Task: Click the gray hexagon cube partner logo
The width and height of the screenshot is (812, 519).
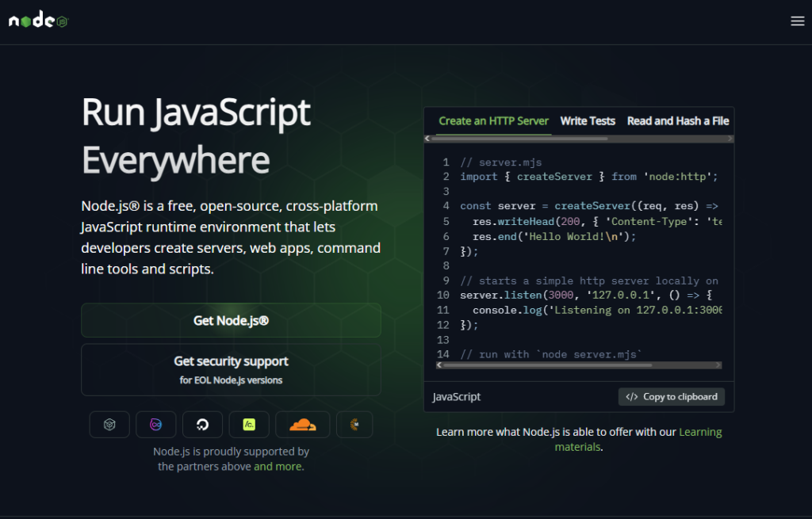Action: [109, 424]
